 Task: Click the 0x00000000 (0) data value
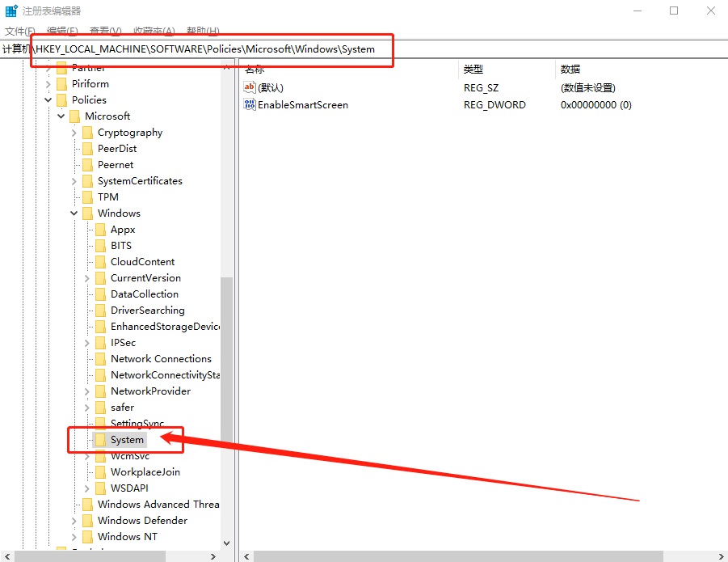tap(595, 105)
